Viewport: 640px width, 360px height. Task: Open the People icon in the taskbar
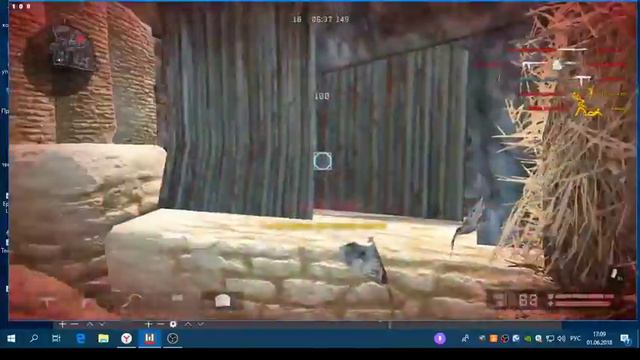tap(465, 338)
